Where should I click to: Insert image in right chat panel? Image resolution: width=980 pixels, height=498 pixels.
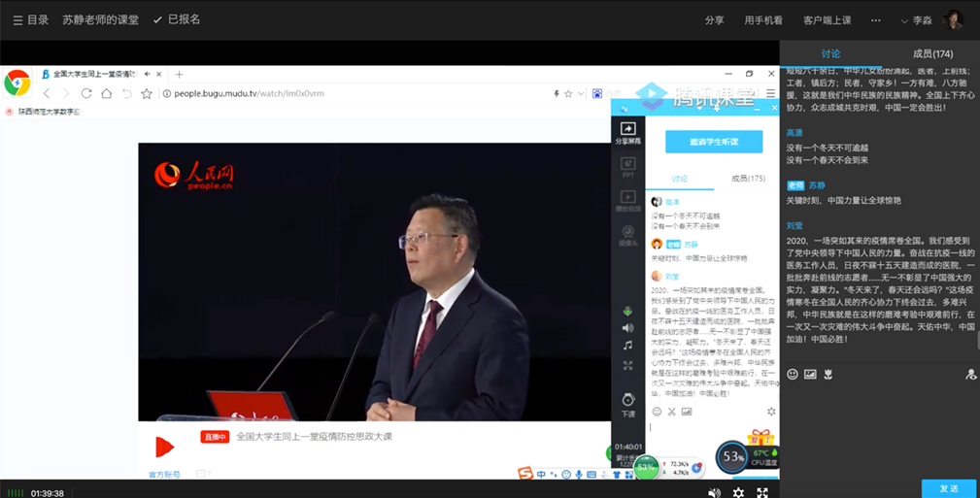810,375
